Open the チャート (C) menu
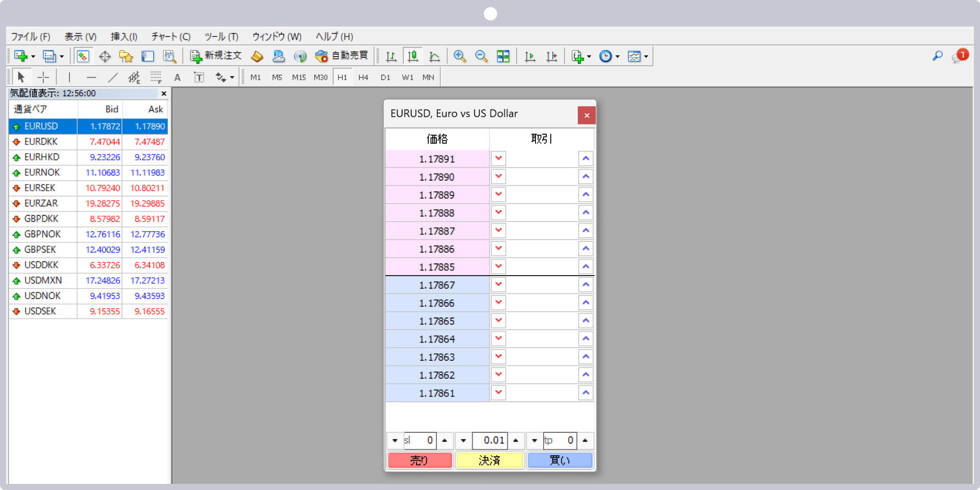 point(170,37)
